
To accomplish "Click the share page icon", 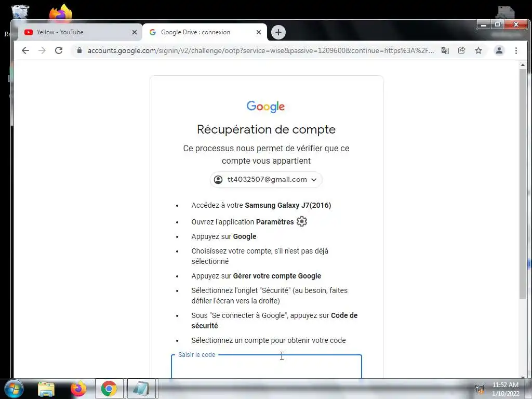I will click(x=462, y=50).
